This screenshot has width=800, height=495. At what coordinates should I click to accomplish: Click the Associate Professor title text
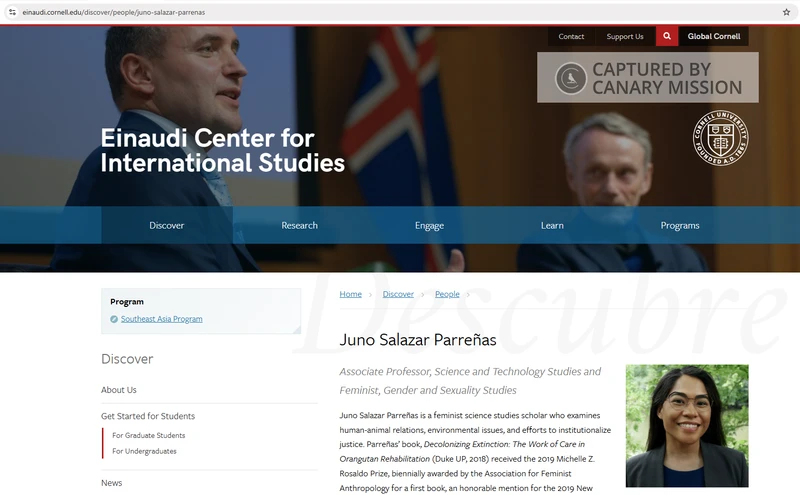coord(470,381)
